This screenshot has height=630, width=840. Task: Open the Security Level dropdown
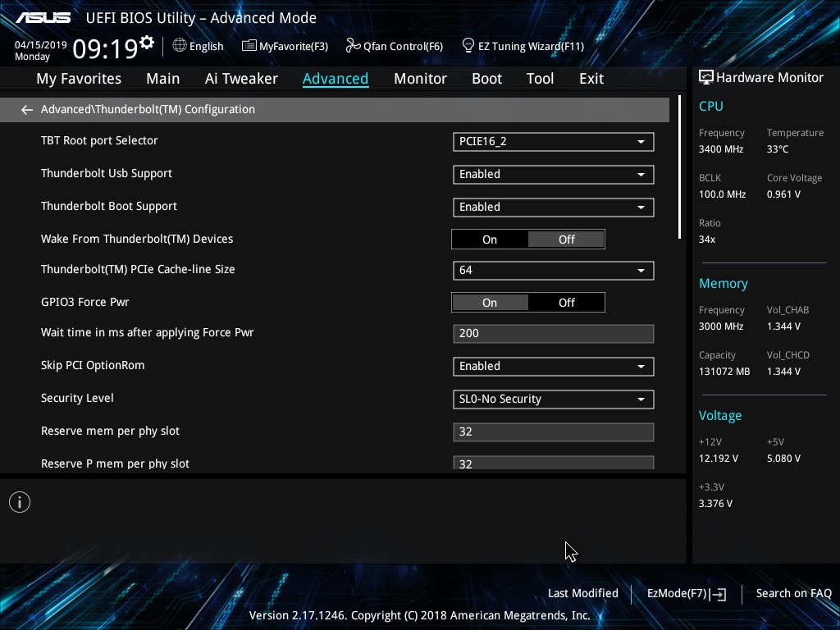tap(554, 399)
